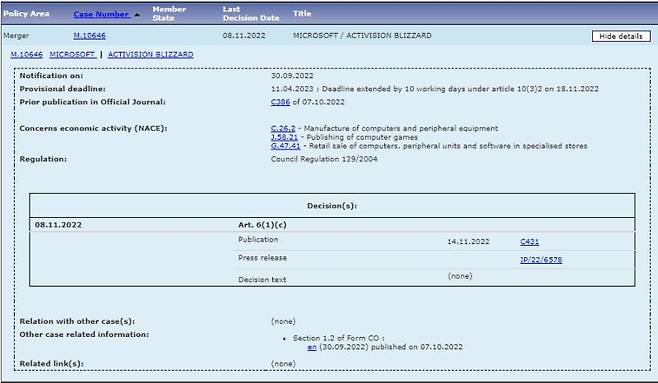
Task: Open NACE code G.47.41 link
Action: click(286, 146)
